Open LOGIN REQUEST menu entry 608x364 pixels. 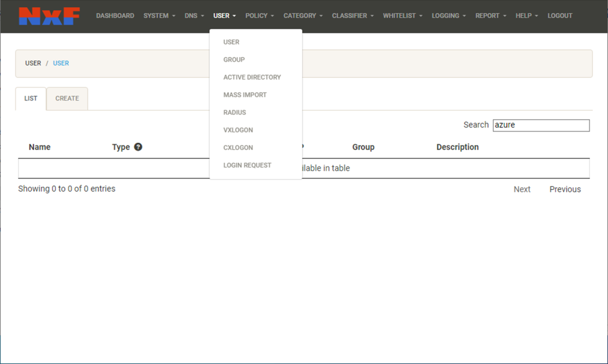coord(247,165)
